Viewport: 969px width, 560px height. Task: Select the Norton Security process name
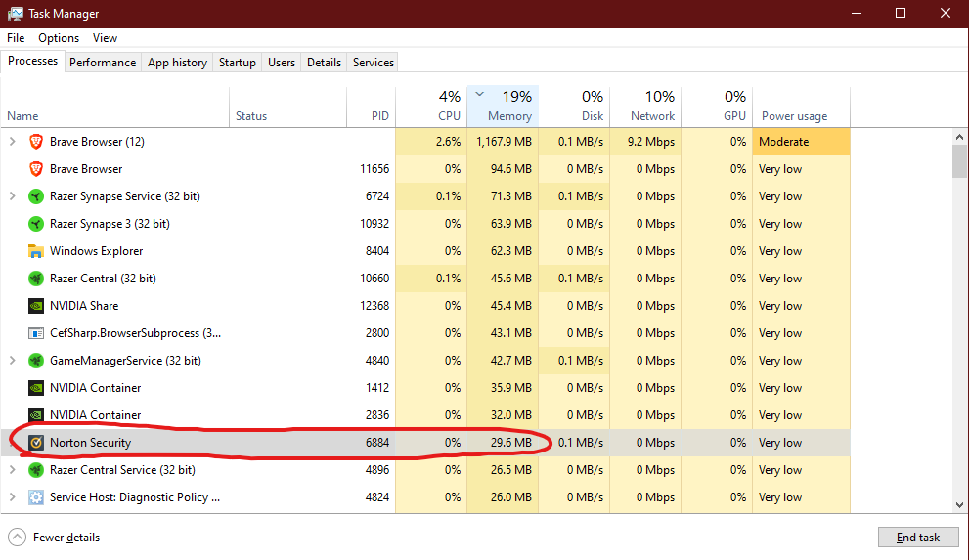[x=90, y=443]
